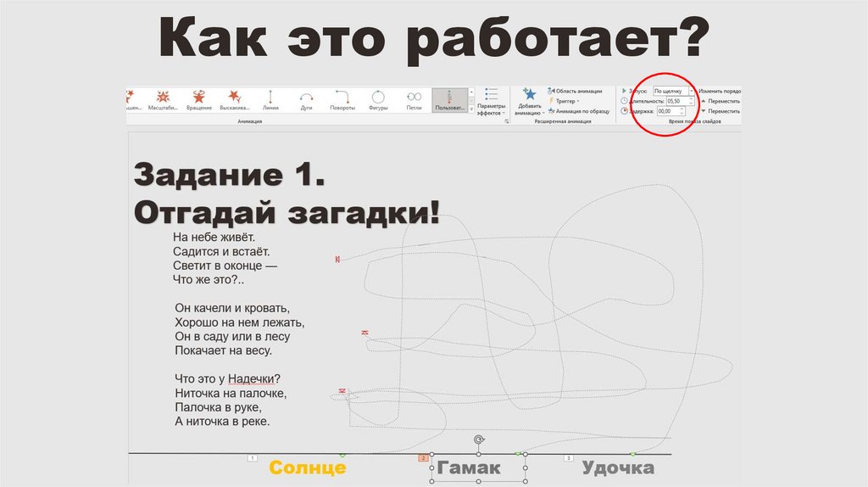
Task: Open the Запуск 'По щелчку' dropdown
Action: (674, 91)
